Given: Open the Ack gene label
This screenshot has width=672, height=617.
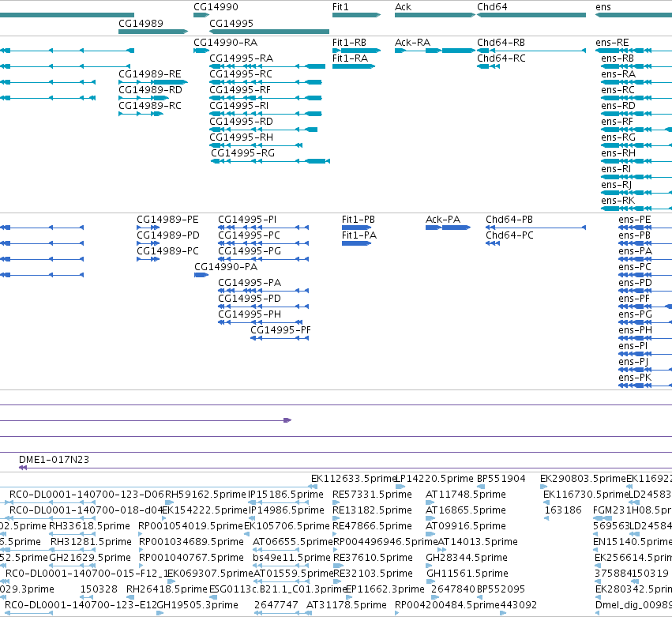Looking at the screenshot, I should (x=403, y=7).
